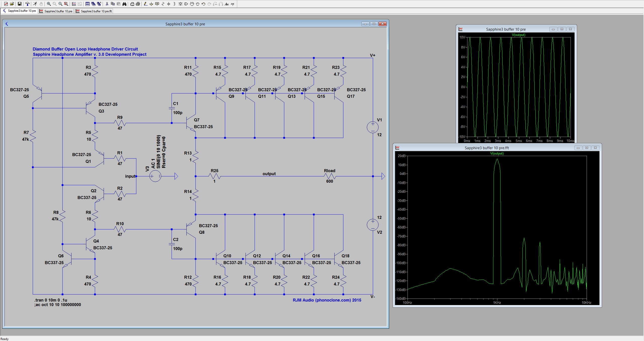Image resolution: width=644 pixels, height=341 pixels.
Task: Click the V1 voltage source symbol
Action: coord(373,127)
